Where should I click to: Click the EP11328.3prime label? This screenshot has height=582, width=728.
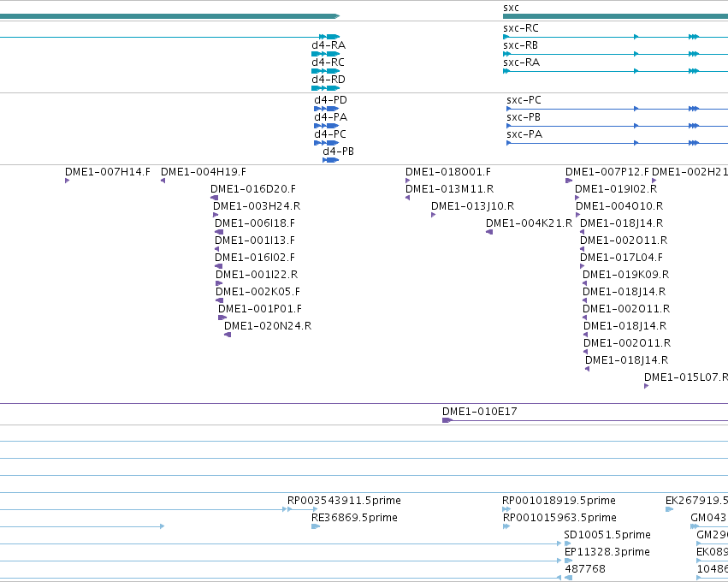607,553
